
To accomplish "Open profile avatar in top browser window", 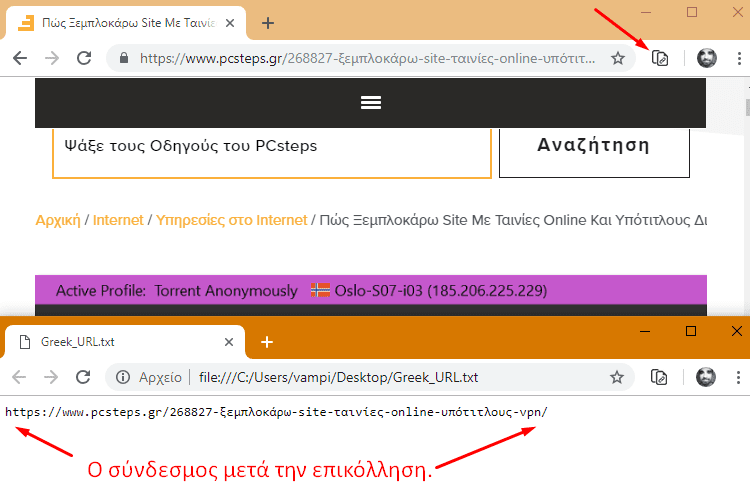I will coord(706,58).
